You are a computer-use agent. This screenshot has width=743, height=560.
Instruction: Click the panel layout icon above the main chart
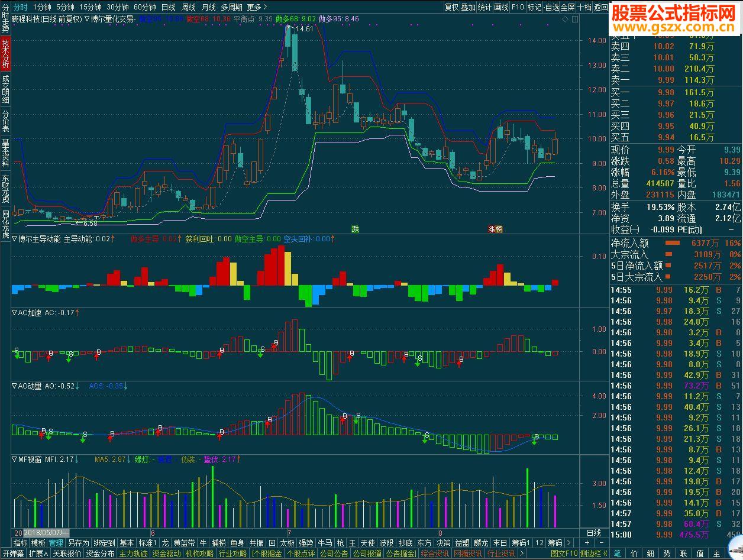tap(574, 19)
